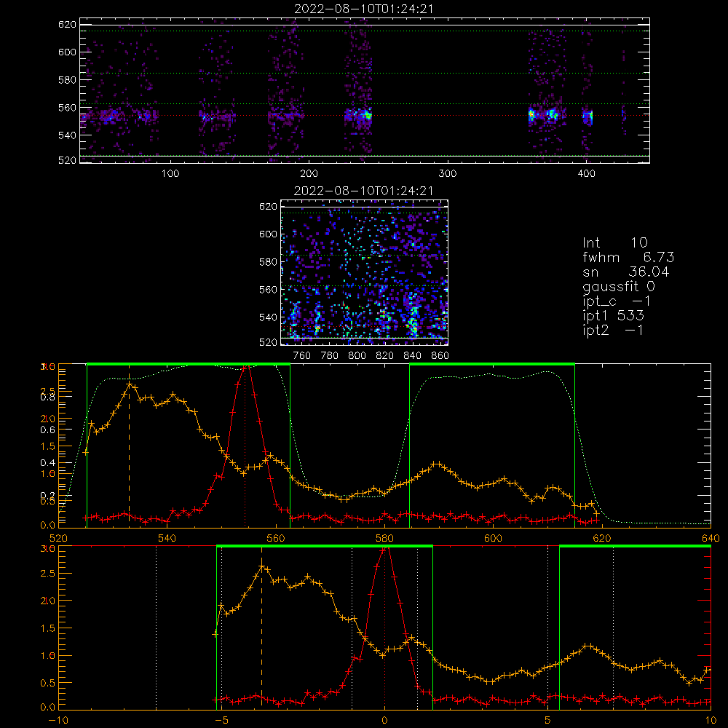Click right thick green bar atop upper profile plot
Image resolution: width=728 pixels, height=728 pixels.
(x=492, y=364)
